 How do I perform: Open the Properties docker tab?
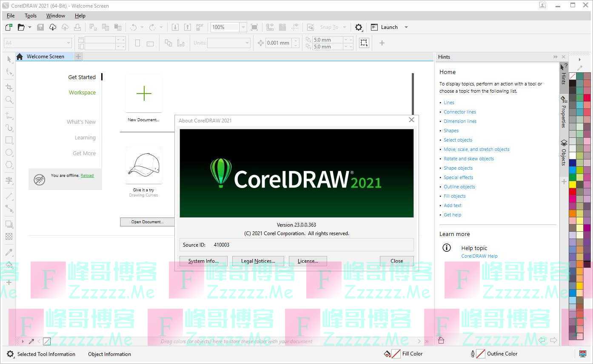pyautogui.click(x=564, y=112)
